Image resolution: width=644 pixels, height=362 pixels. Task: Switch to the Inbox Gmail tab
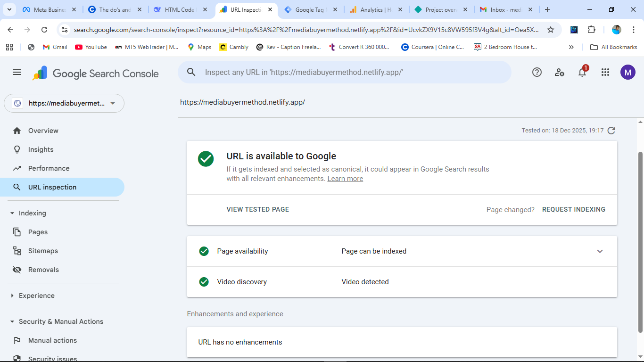(507, 9)
